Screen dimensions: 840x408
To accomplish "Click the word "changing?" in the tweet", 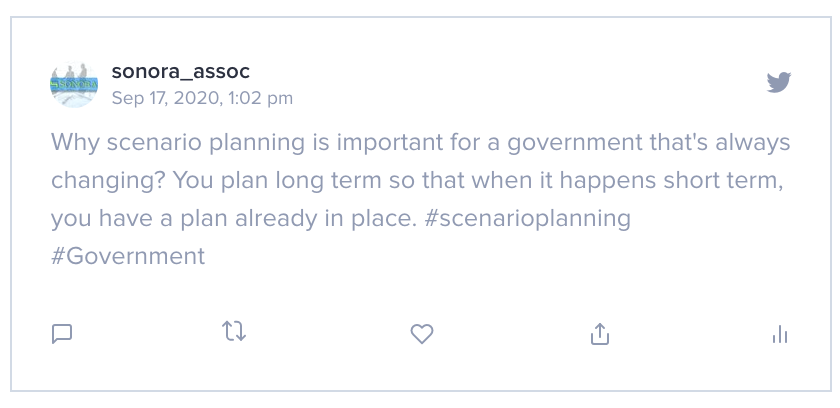I will (x=109, y=181).
